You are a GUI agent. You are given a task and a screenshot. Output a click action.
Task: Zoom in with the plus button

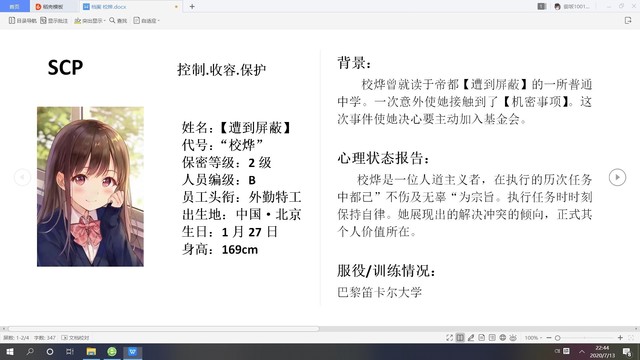(x=620, y=338)
